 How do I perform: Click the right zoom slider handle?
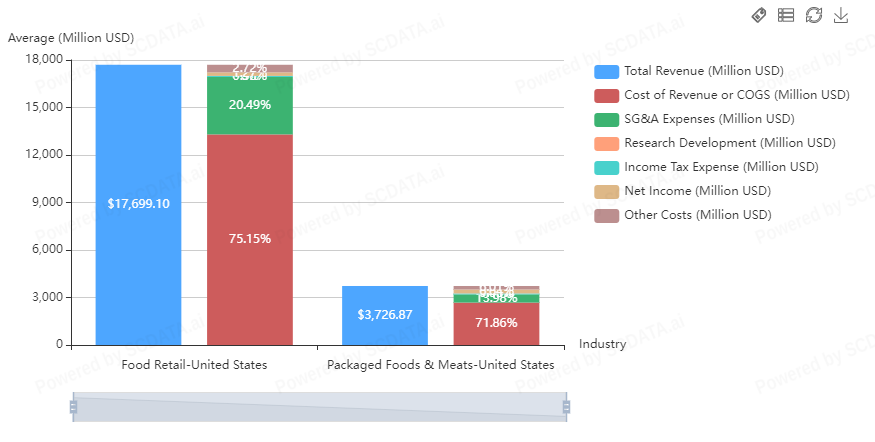566,407
